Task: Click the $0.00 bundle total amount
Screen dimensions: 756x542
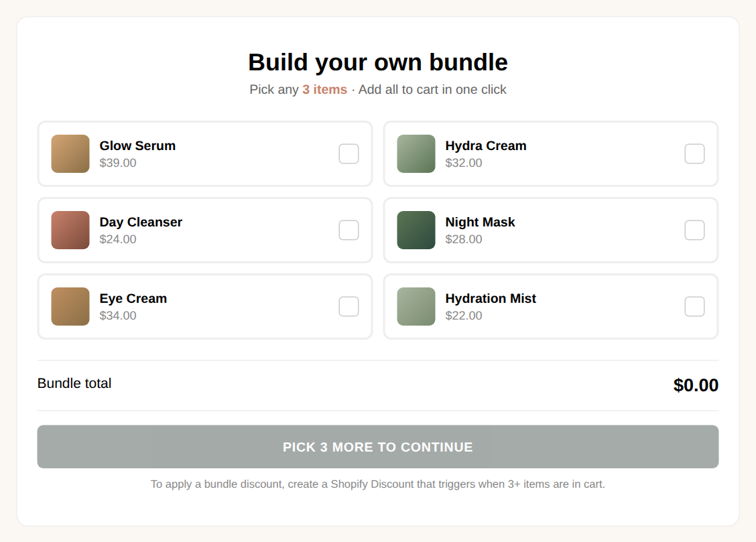Action: tap(696, 385)
